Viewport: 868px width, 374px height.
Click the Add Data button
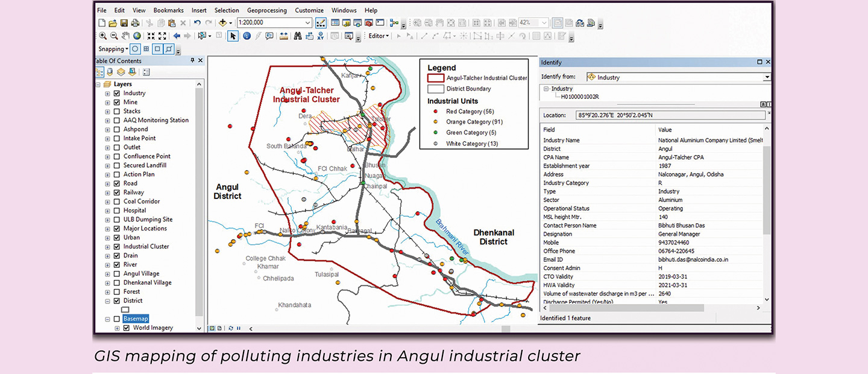click(x=222, y=23)
